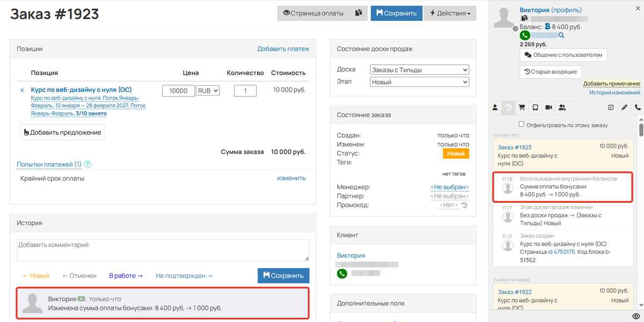Click the Страница оплаты button
Viewport: 644px width, 322px height.
pyautogui.click(x=313, y=13)
